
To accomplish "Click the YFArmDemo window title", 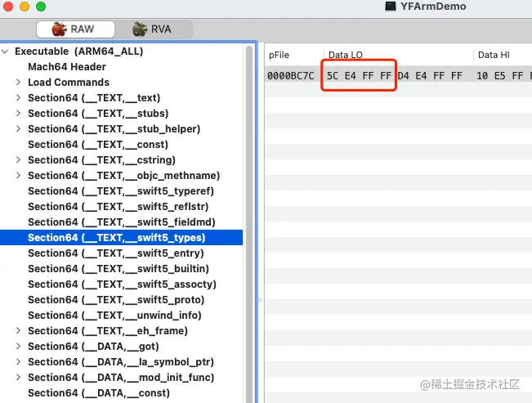I will coord(433,6).
